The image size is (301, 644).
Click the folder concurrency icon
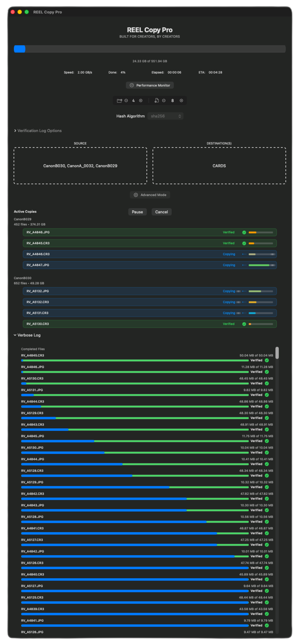tap(119, 101)
